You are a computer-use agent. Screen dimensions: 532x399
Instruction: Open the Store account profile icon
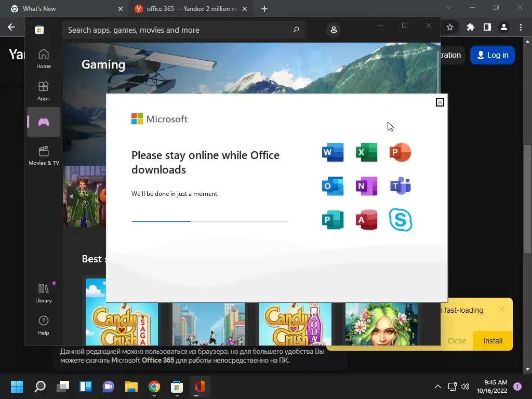(x=334, y=30)
